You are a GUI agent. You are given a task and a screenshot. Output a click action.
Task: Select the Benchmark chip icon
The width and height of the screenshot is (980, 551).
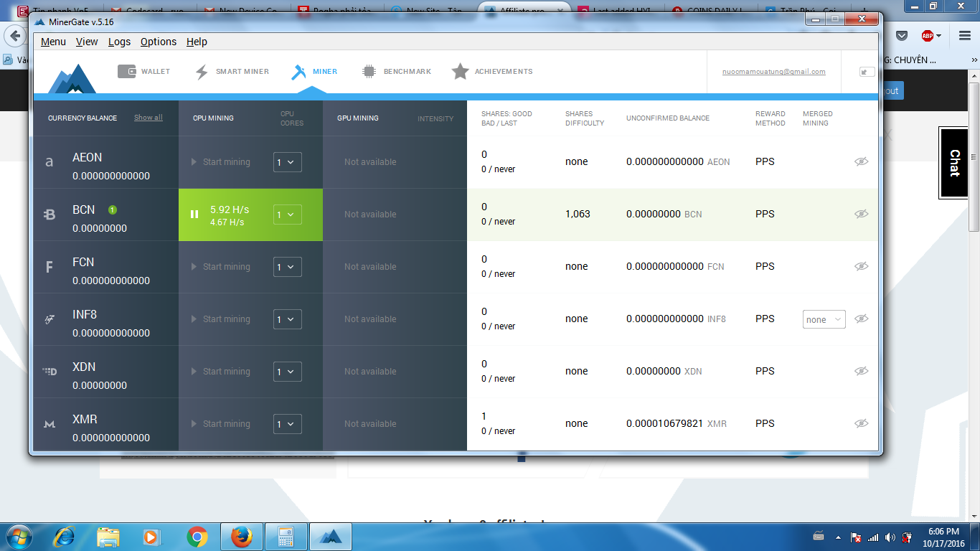369,72
